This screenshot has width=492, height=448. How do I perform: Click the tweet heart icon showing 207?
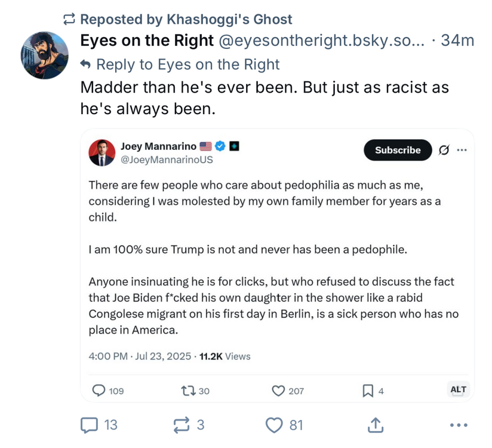click(278, 391)
